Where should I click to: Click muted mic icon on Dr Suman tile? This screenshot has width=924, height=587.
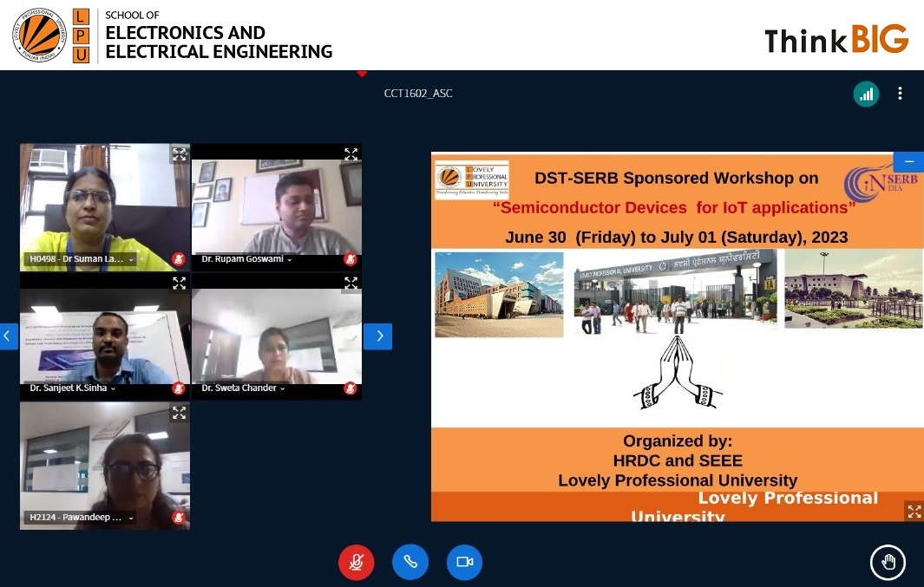pos(179,259)
